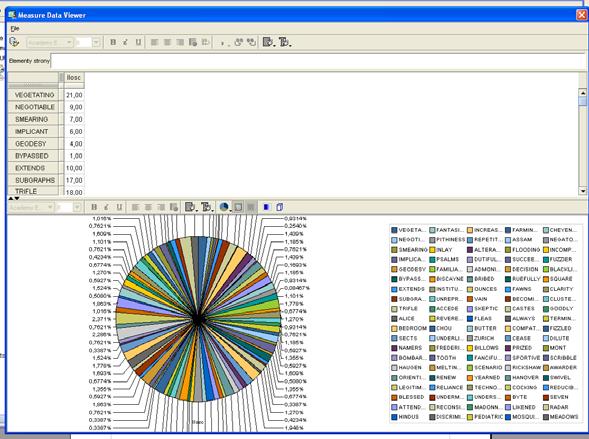
Task: Click the copy chart icon in chart toolbar
Action: point(279,207)
